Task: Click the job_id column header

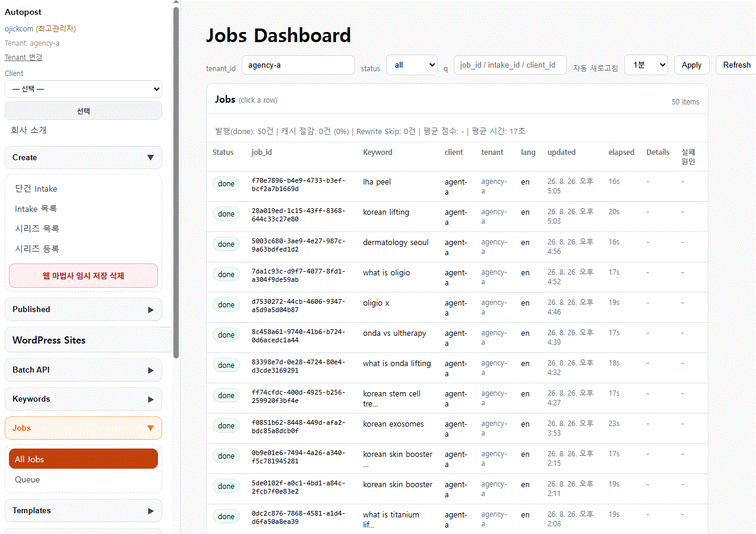Action: (x=262, y=152)
